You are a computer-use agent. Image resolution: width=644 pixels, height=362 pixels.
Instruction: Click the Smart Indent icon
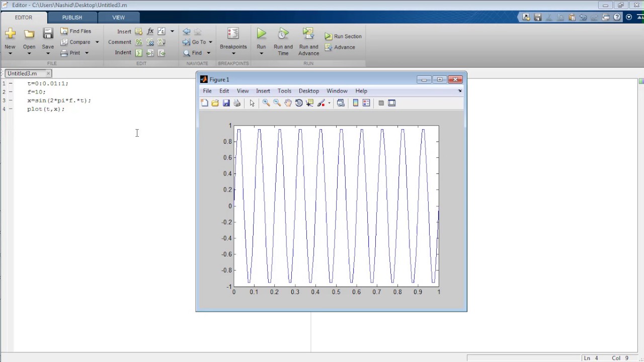139,53
